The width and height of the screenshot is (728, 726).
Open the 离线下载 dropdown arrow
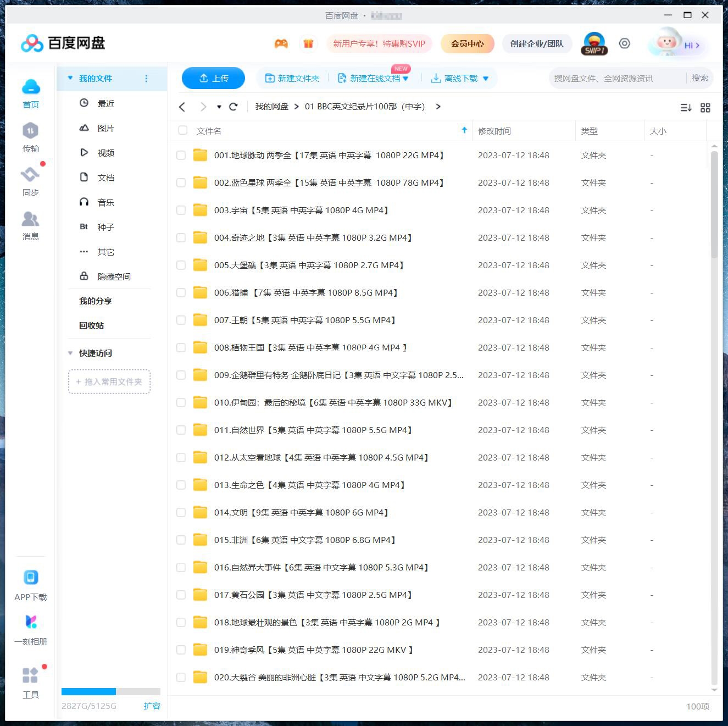[485, 78]
